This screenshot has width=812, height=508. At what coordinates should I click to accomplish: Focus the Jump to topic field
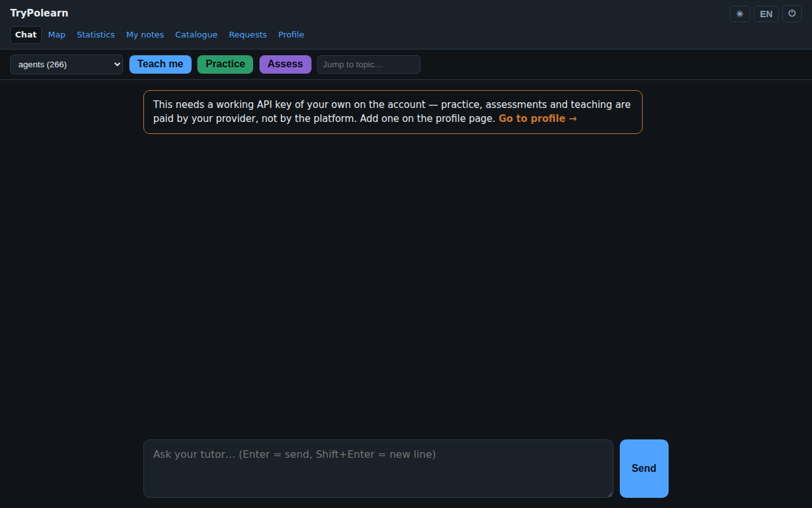pyautogui.click(x=369, y=64)
